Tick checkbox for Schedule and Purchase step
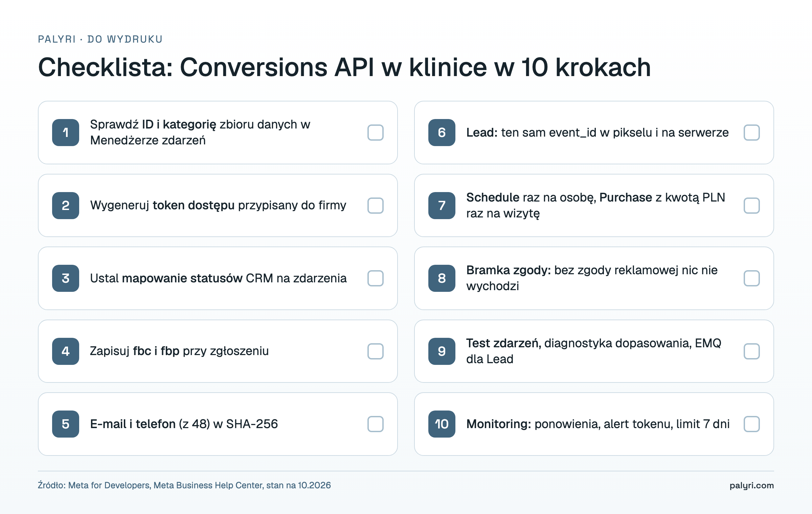Screen dimensions: 812x514 751,206
